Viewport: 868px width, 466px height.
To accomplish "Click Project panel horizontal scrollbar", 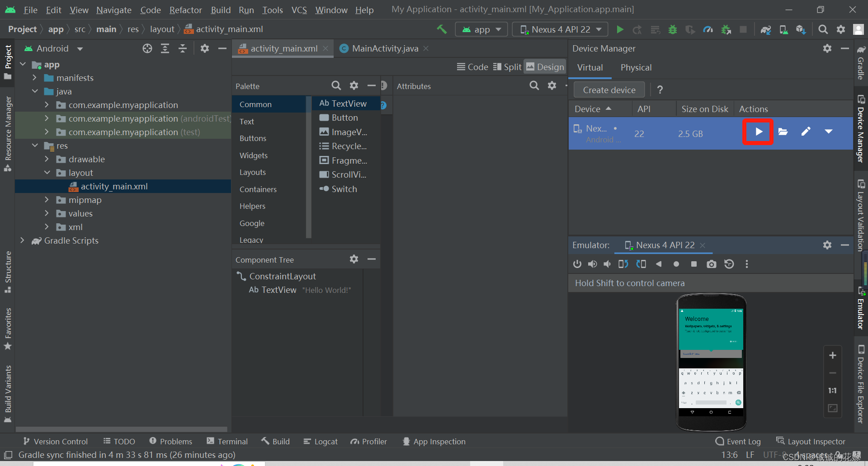I will click(122, 429).
